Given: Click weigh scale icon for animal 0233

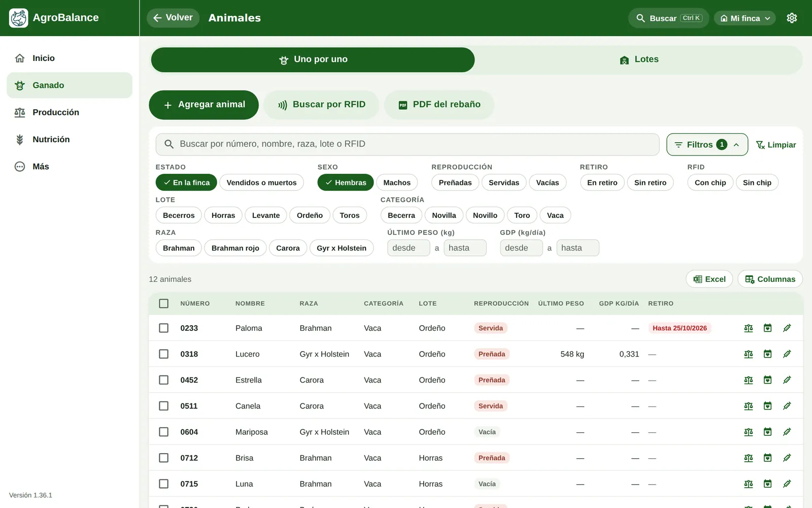Looking at the screenshot, I should coord(749,328).
